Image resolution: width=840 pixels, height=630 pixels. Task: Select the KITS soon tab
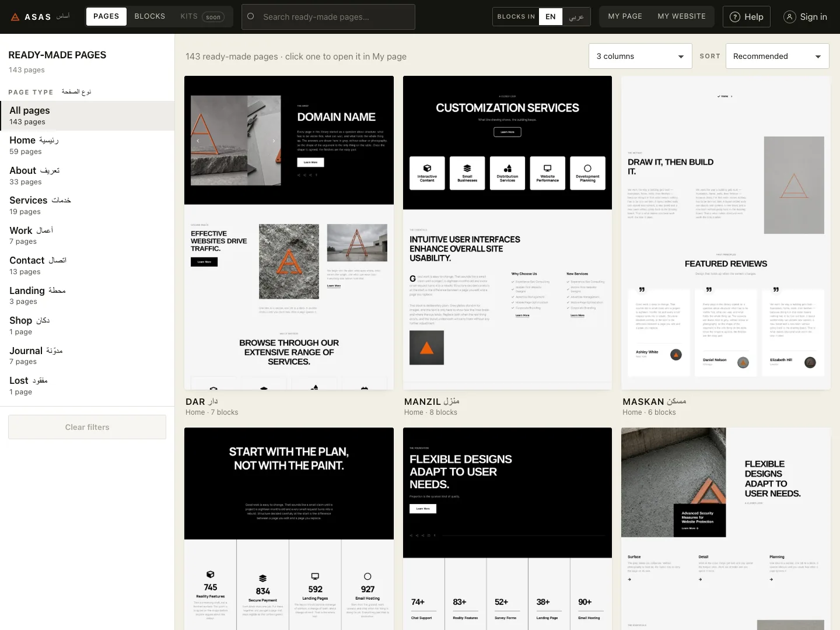click(202, 16)
